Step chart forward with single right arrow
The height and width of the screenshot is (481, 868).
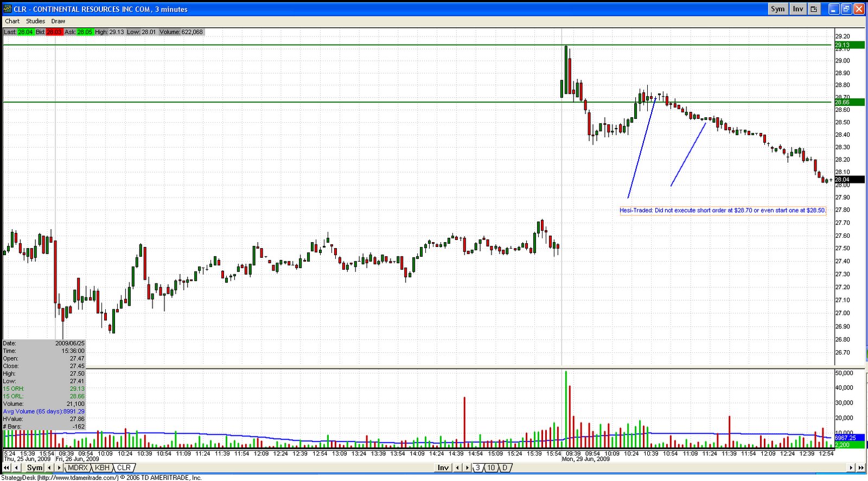pyautogui.click(x=852, y=467)
